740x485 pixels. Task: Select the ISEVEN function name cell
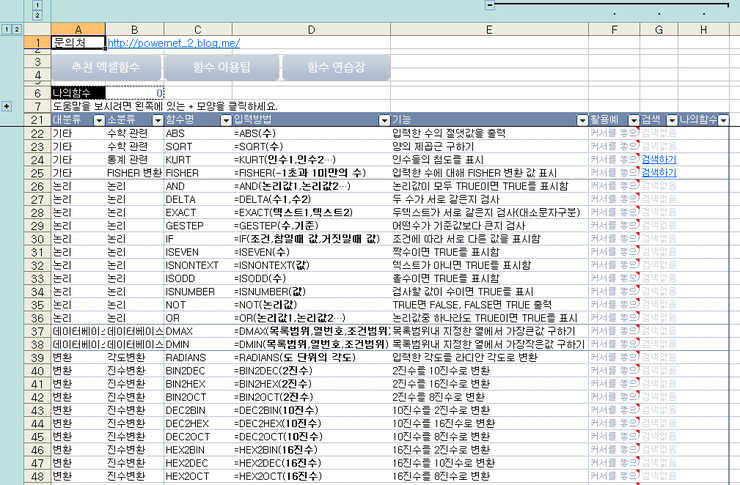click(x=198, y=252)
